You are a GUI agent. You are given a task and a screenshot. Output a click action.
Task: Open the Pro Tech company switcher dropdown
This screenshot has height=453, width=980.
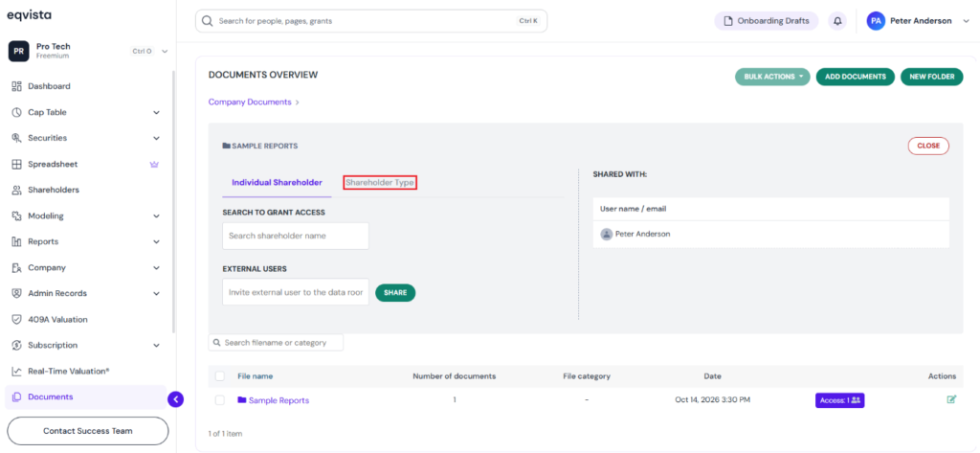point(165,52)
